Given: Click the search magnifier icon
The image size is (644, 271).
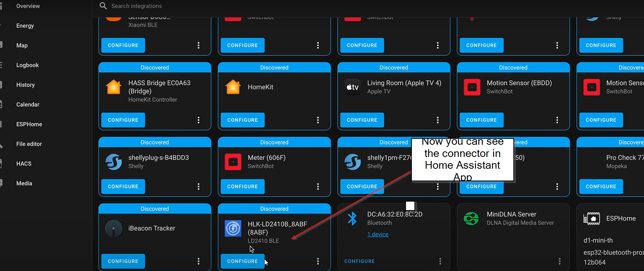Looking at the screenshot, I should (103, 6).
